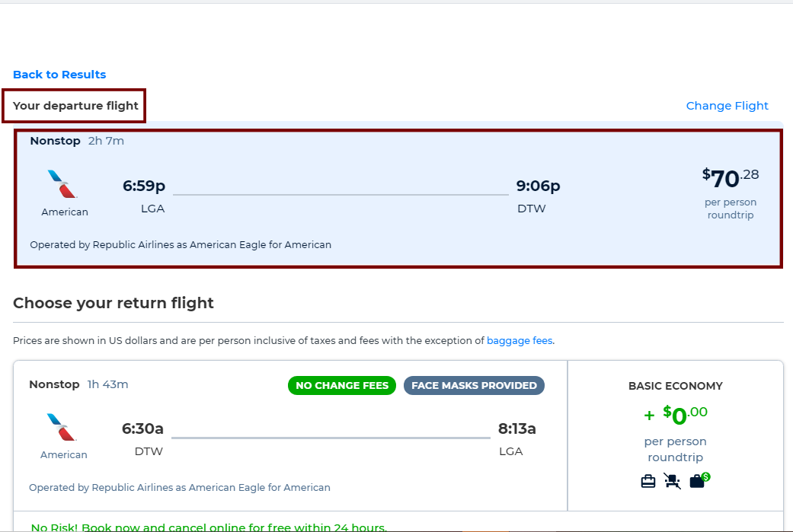Screen dimensions: 793x532
Task: Click the 8:13a return arrival time
Action: coord(516,428)
